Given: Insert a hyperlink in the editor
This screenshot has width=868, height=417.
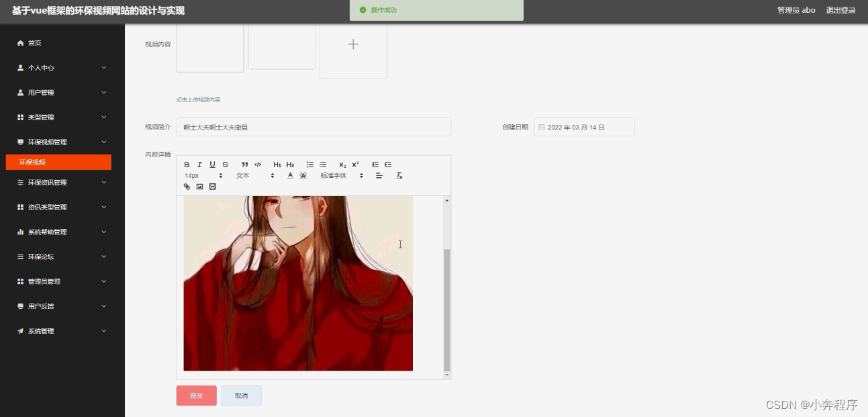Looking at the screenshot, I should 187,187.
